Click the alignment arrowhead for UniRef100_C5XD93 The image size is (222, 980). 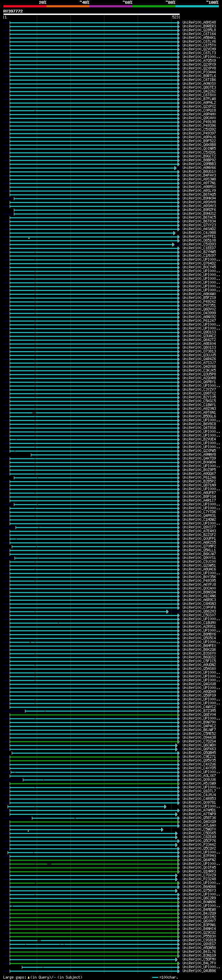tap(173, 244)
